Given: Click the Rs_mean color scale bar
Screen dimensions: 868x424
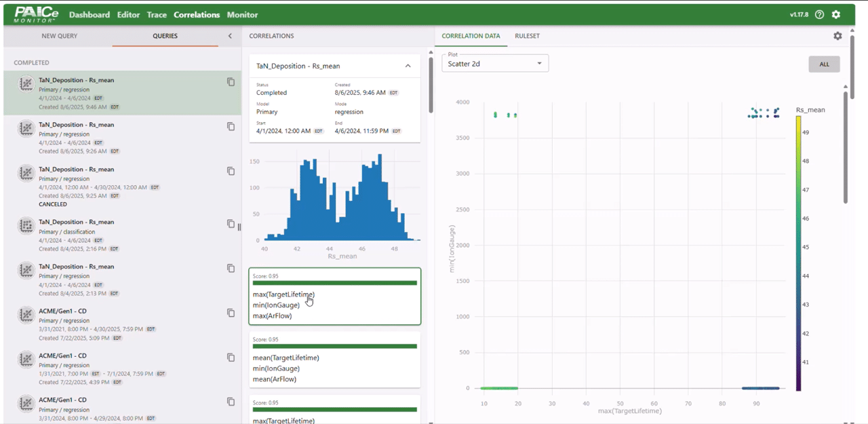Looking at the screenshot, I should click(x=799, y=253).
